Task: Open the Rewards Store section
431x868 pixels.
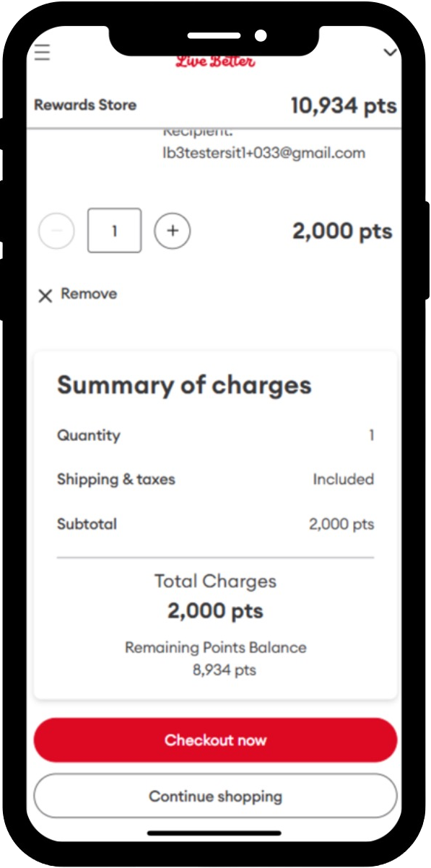Action: click(x=85, y=105)
